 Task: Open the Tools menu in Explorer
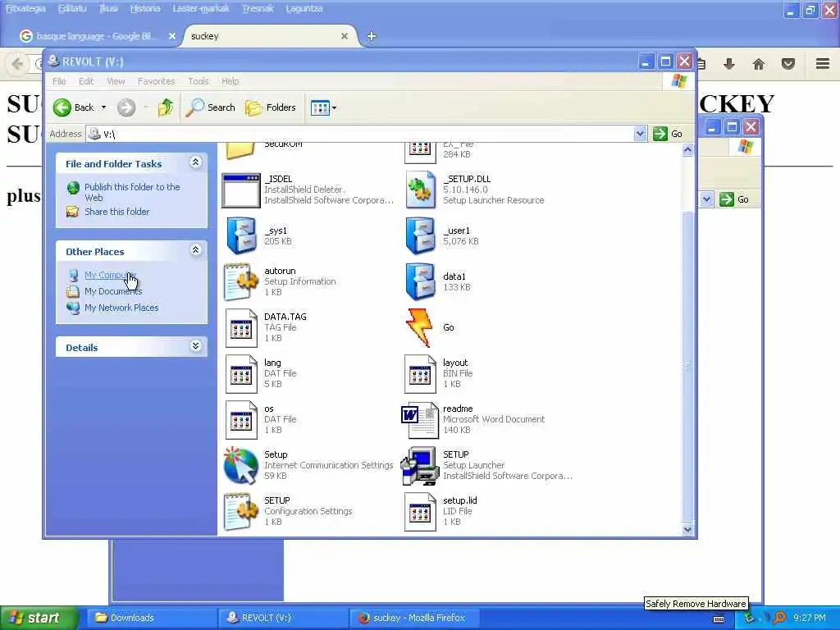point(199,81)
